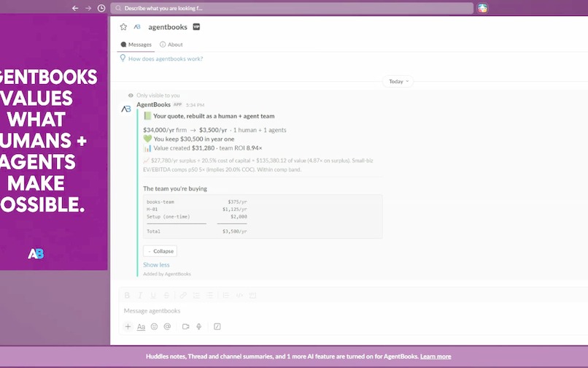This screenshot has width=588, height=368.
Task: Expand the Today date dropdown
Action: pyautogui.click(x=398, y=81)
